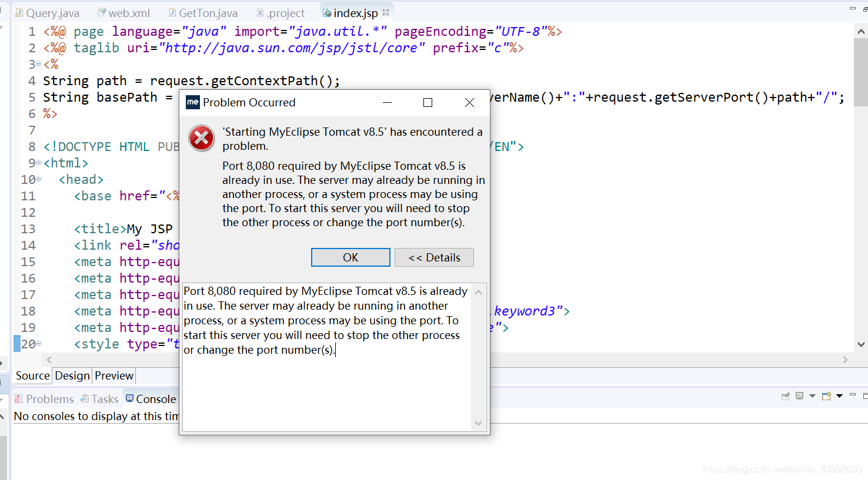
Task: Open the Open Console dropdown arrow
Action: pyautogui.click(x=839, y=396)
